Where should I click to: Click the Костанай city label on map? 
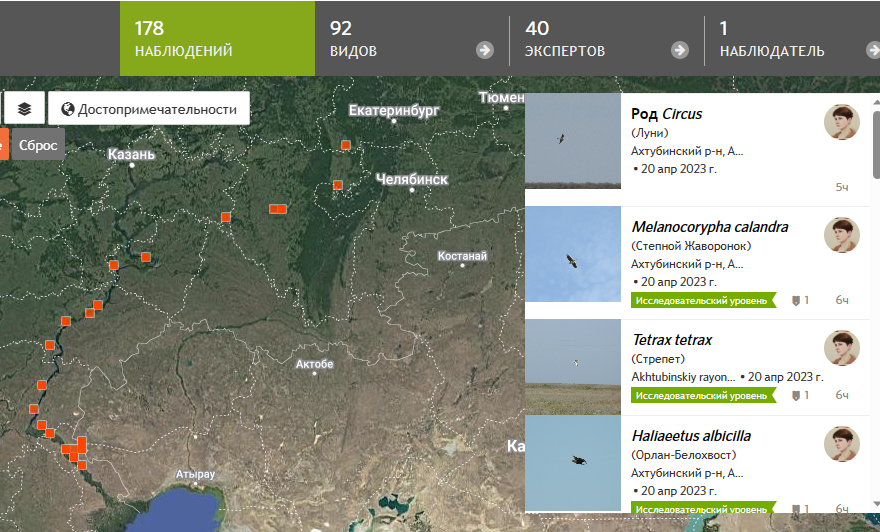(462, 256)
